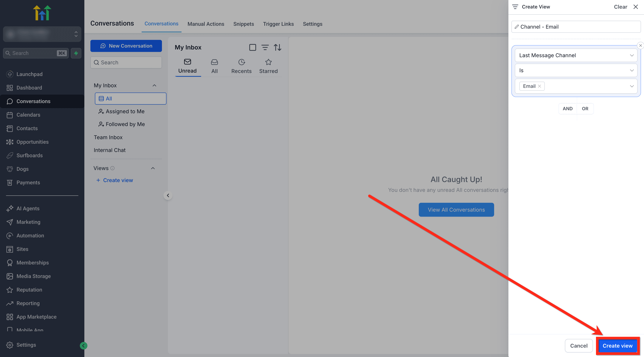Collapse the My Inbox section
The height and width of the screenshot is (357, 644).
click(x=154, y=85)
